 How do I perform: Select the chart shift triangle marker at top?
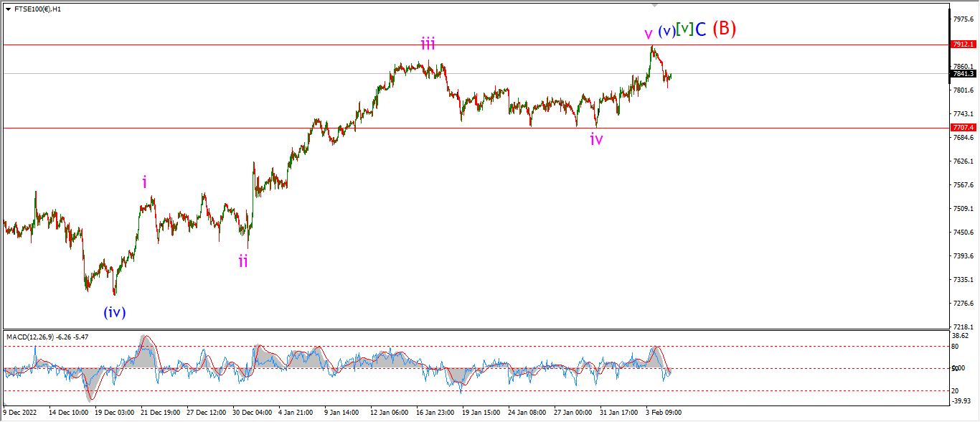click(654, 5)
